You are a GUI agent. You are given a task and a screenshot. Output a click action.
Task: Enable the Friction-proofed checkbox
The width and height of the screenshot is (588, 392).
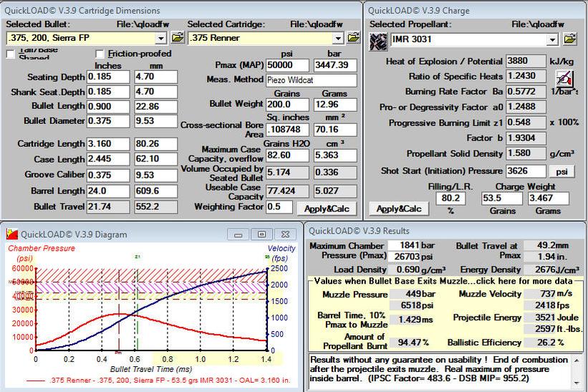(x=101, y=54)
